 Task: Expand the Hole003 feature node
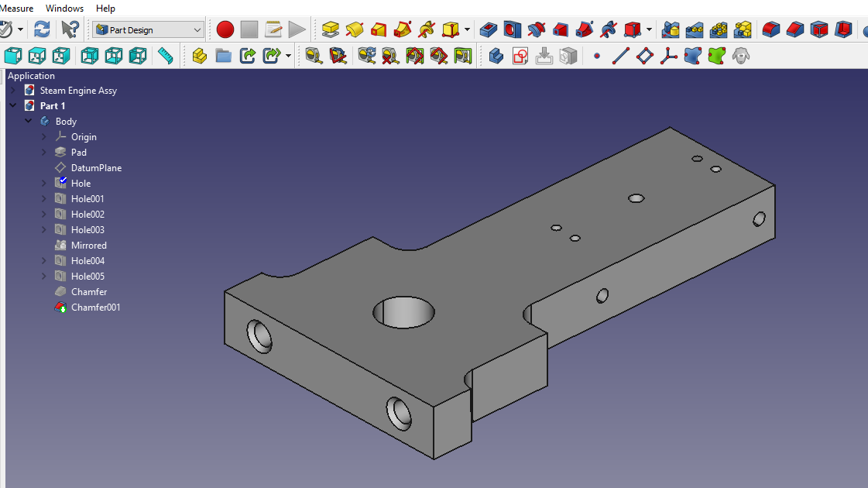[44, 230]
